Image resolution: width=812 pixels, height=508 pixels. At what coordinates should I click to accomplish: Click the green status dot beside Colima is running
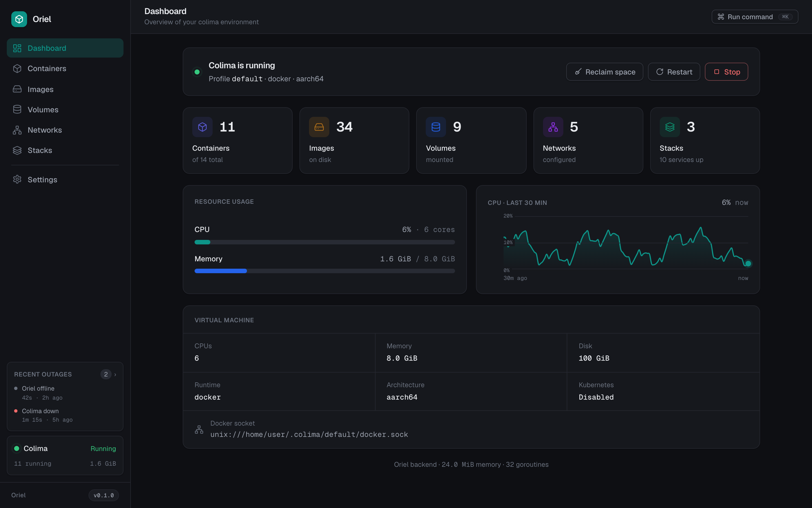point(197,72)
